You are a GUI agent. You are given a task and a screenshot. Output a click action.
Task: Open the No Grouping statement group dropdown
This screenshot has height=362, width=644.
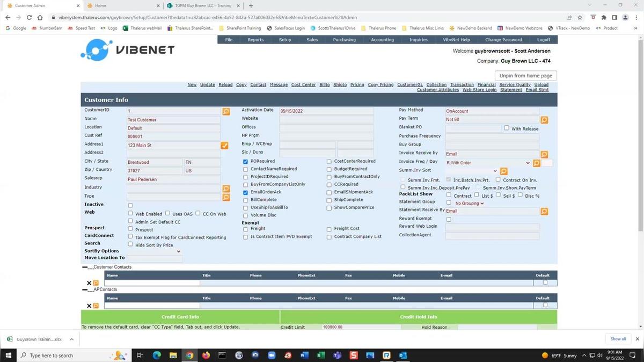click(470, 204)
